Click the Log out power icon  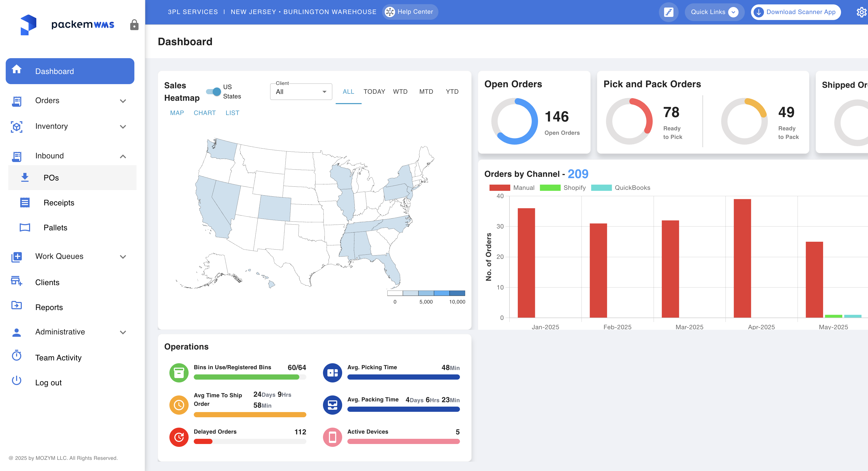pyautogui.click(x=17, y=380)
